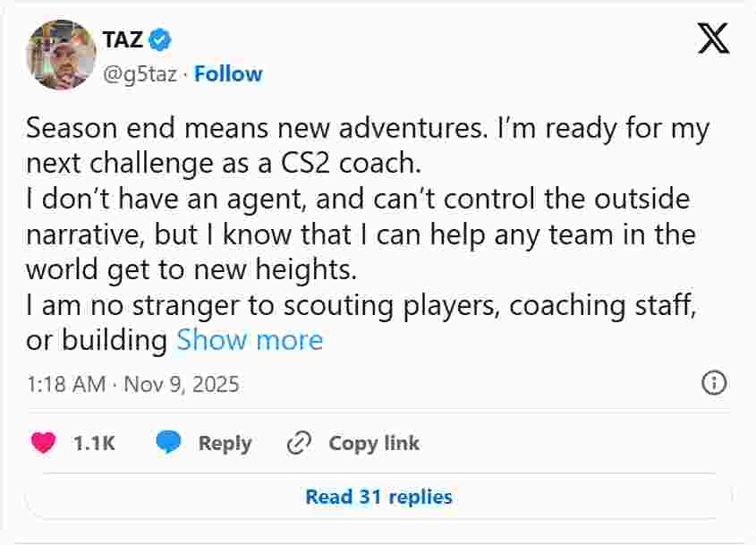756x545 pixels.
Task: Click the line mentioning scouting players
Action: click(361, 305)
